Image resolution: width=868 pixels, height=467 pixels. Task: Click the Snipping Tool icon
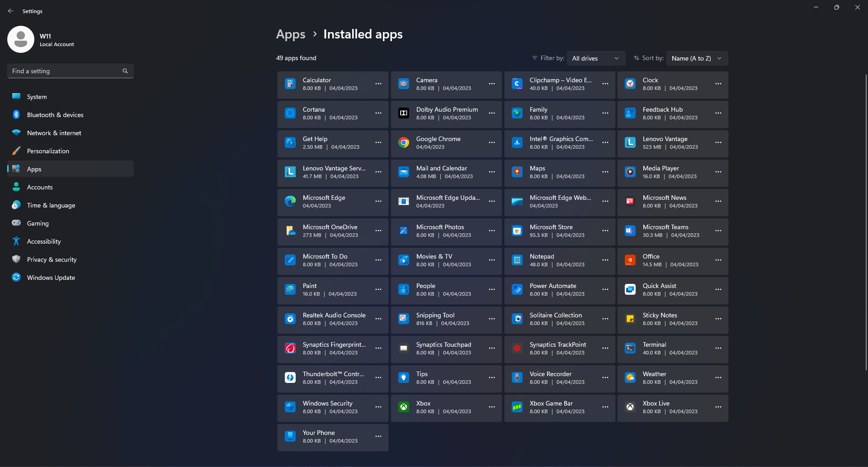tap(404, 319)
